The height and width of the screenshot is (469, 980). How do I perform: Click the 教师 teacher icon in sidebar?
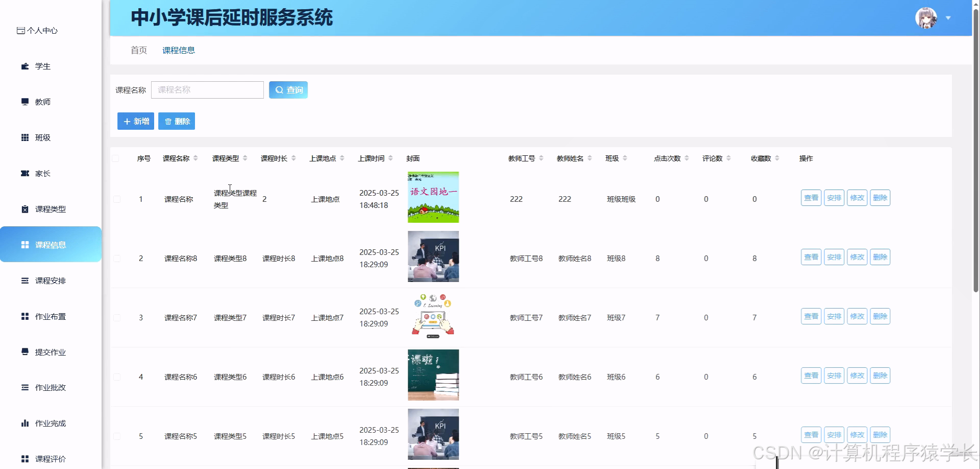coord(24,102)
